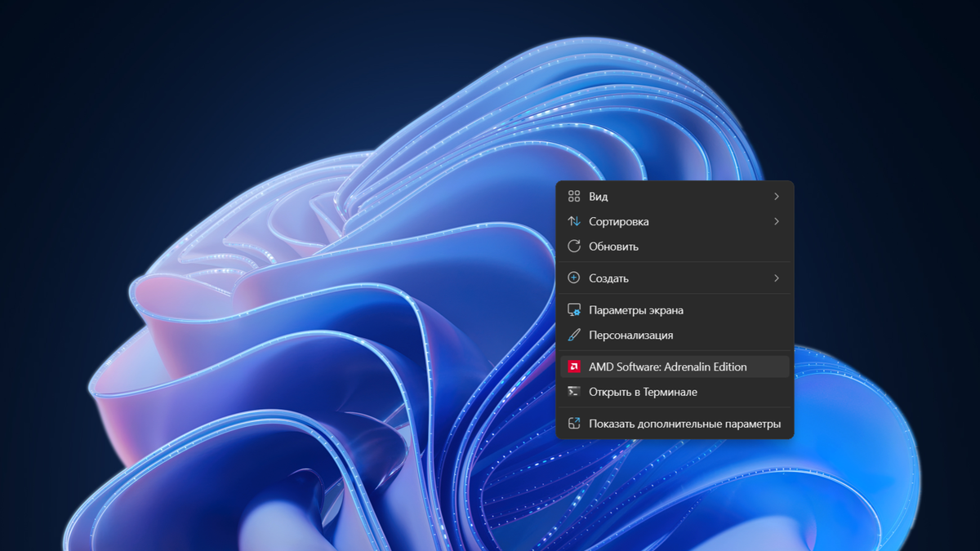Open the Создать menu entry
980x551 pixels.
675,278
